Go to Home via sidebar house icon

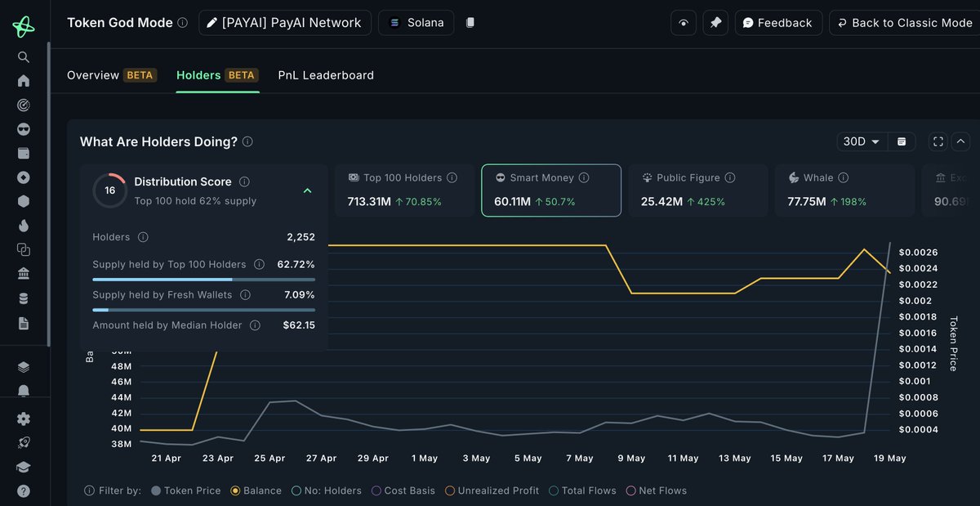point(24,81)
